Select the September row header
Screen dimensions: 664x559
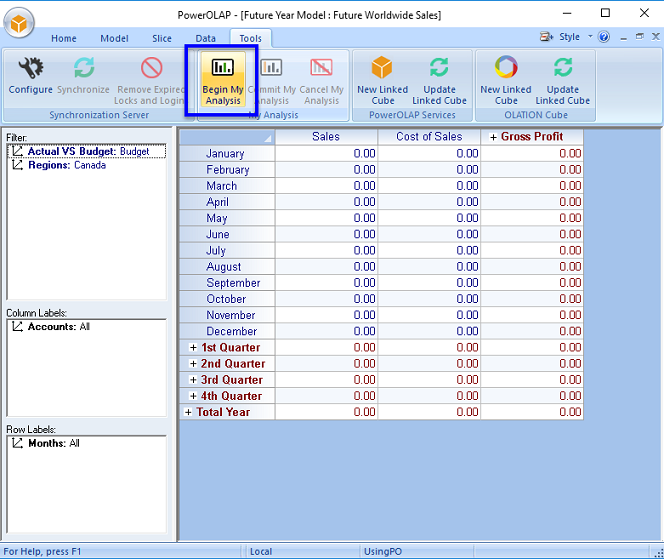click(227, 282)
